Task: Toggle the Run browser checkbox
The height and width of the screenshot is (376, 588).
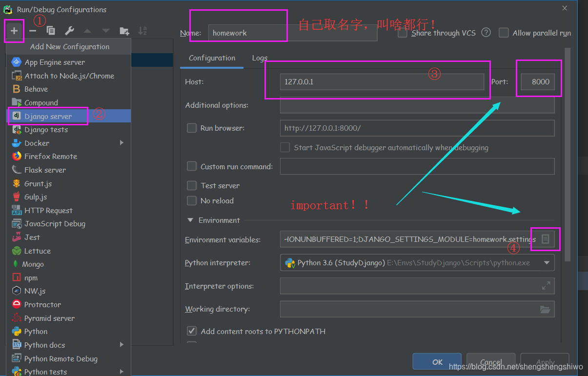Action: coord(192,128)
